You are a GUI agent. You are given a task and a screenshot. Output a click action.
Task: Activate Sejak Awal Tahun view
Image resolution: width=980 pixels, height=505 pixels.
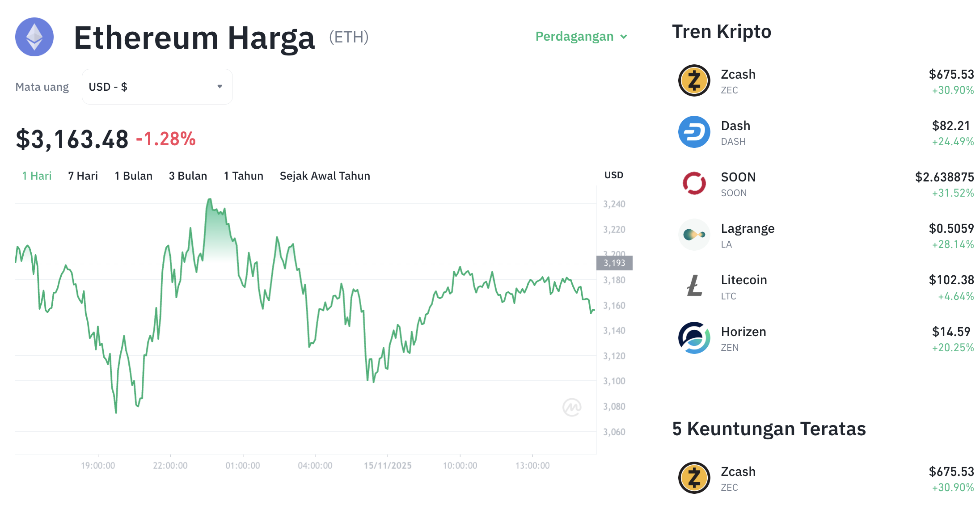(325, 176)
